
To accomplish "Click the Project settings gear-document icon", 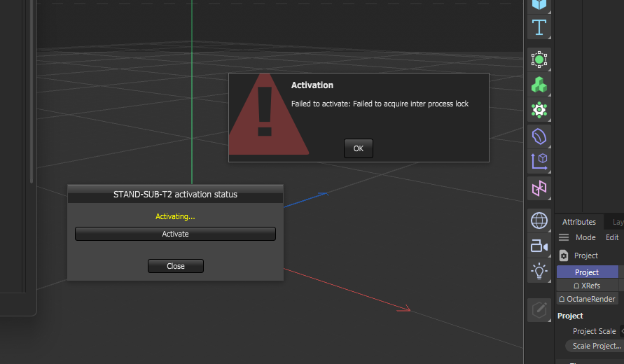I will (564, 255).
